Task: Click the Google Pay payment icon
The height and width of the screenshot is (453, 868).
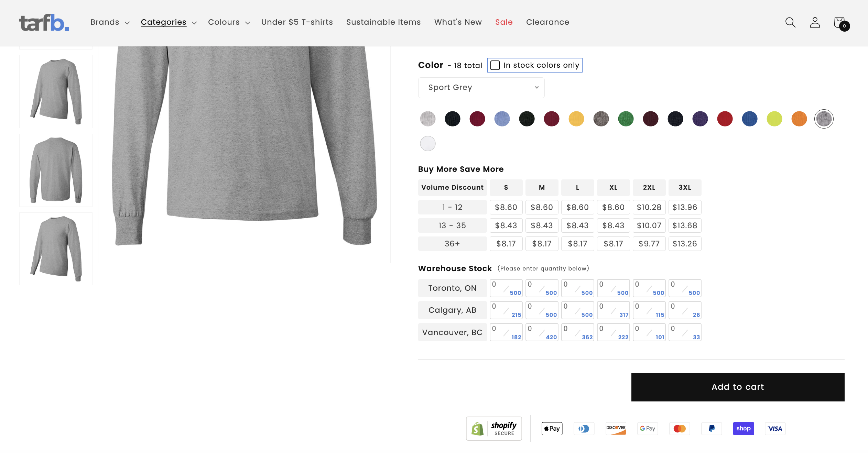Action: click(x=647, y=428)
